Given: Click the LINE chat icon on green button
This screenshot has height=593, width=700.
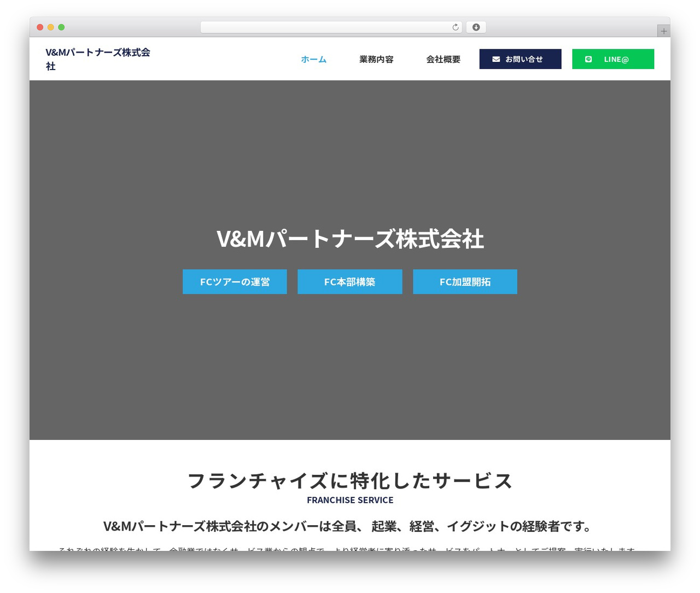Looking at the screenshot, I should tap(588, 59).
